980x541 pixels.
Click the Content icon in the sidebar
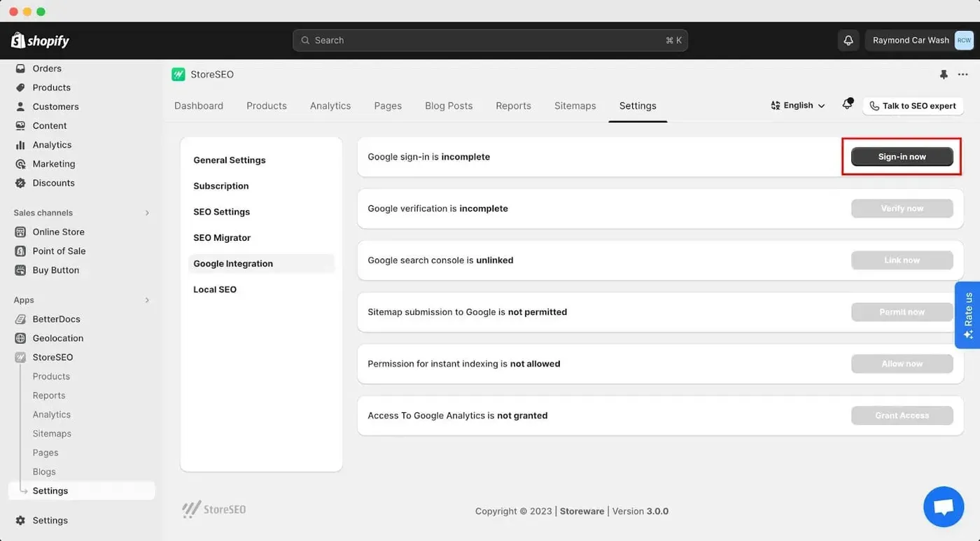coord(20,126)
